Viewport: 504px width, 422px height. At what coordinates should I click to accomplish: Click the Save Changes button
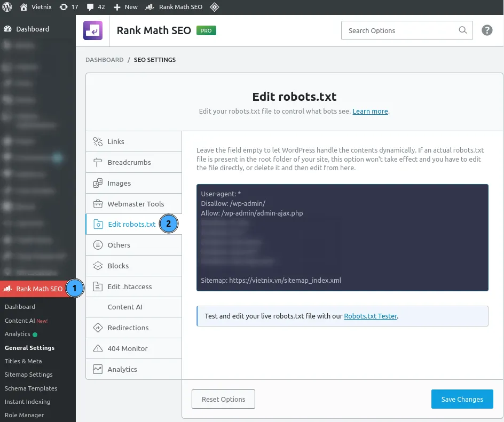click(x=462, y=399)
